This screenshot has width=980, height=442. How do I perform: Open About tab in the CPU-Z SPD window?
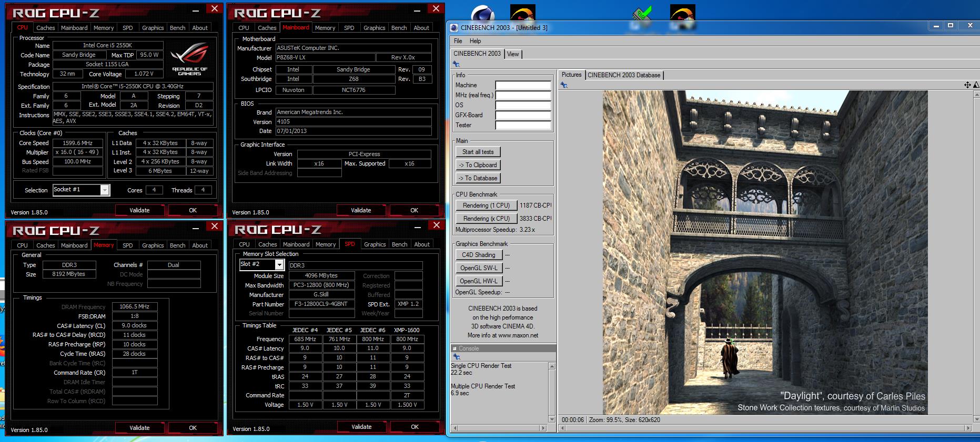click(422, 244)
